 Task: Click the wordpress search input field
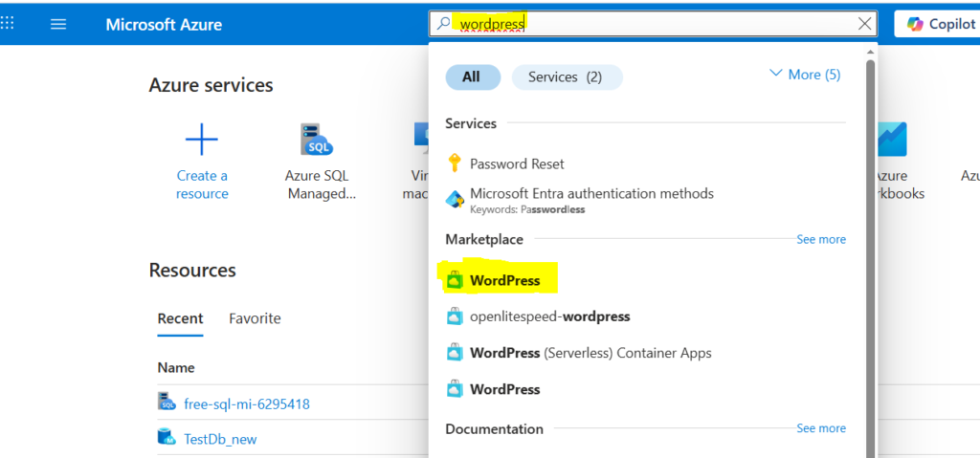pyautogui.click(x=653, y=24)
